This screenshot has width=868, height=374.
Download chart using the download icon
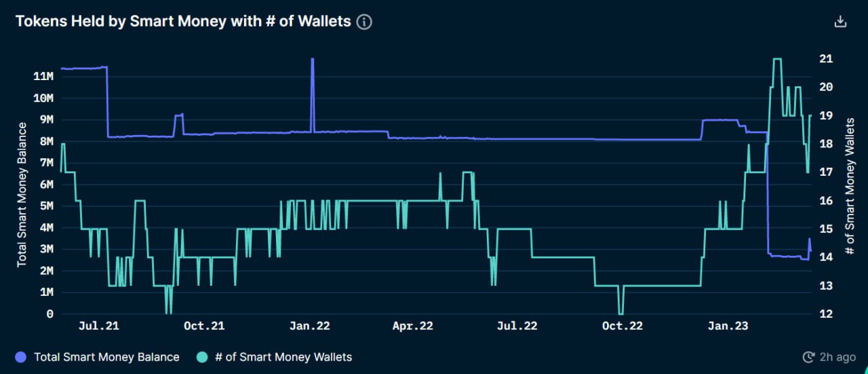(x=840, y=22)
